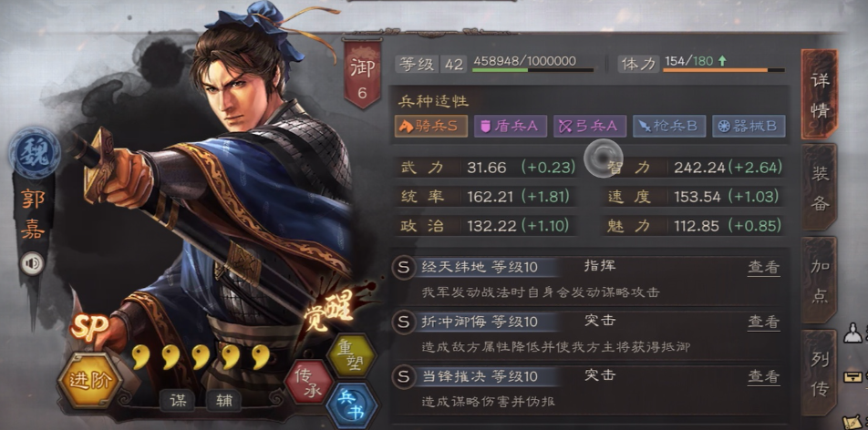
Task: Expand 折冲御侮 skill with 查看
Action: click(764, 322)
